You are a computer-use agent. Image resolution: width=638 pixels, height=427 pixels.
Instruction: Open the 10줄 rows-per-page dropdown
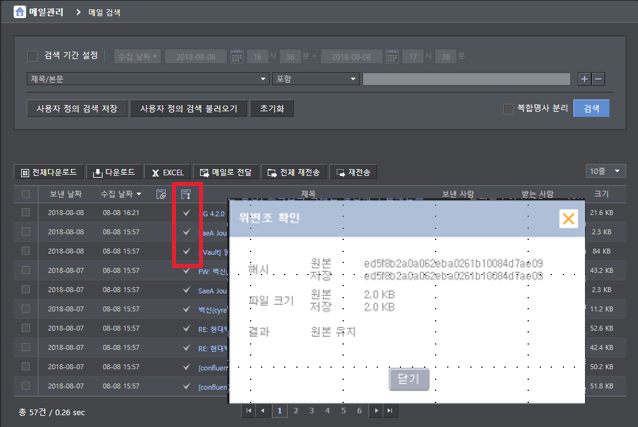[x=605, y=171]
